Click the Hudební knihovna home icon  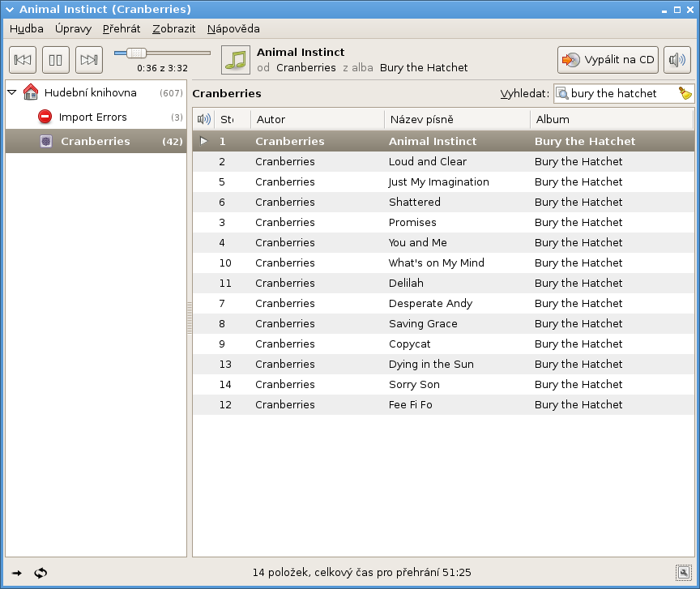(x=31, y=92)
